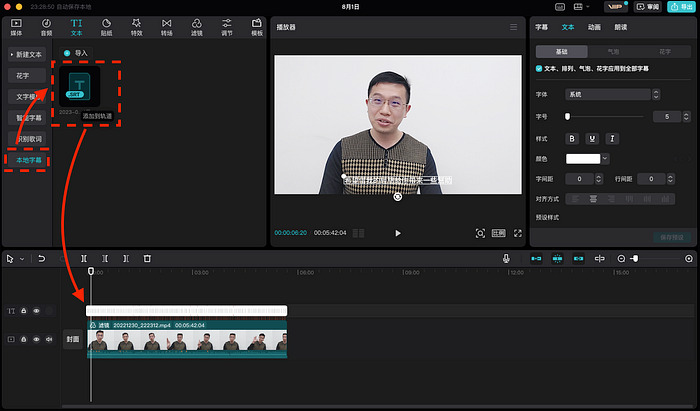
Task: Click the 导出 export button
Action: point(681,7)
